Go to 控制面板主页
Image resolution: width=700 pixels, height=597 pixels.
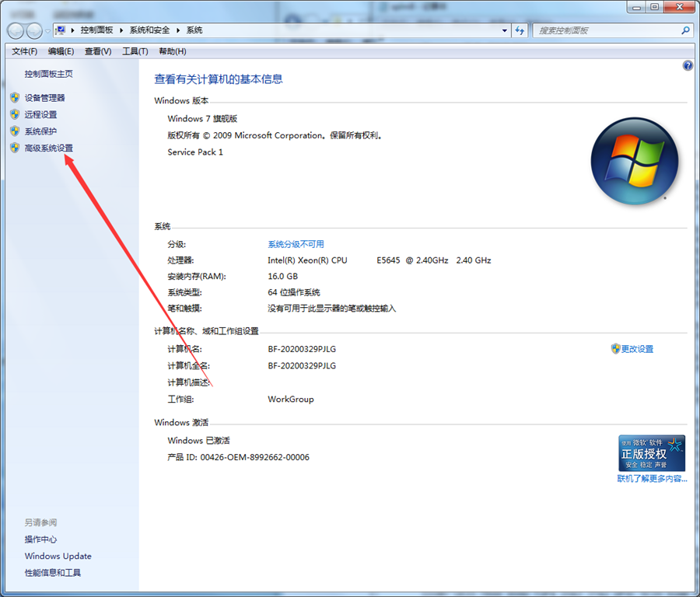[49, 74]
